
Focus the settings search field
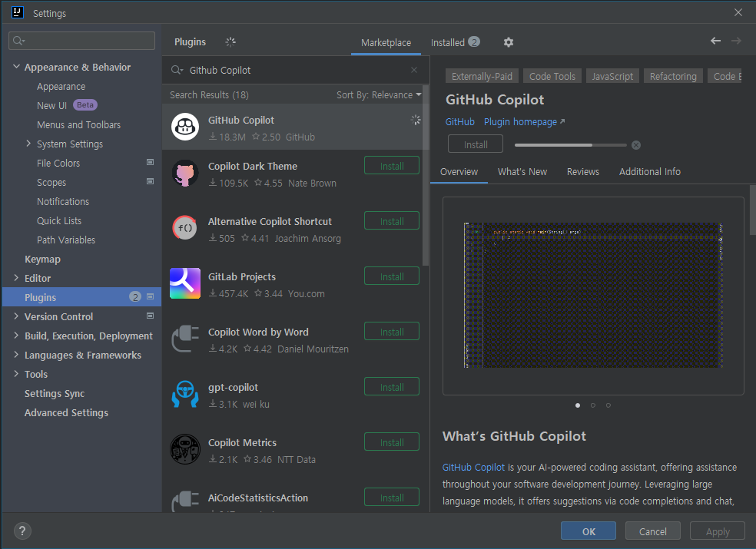pyautogui.click(x=82, y=41)
